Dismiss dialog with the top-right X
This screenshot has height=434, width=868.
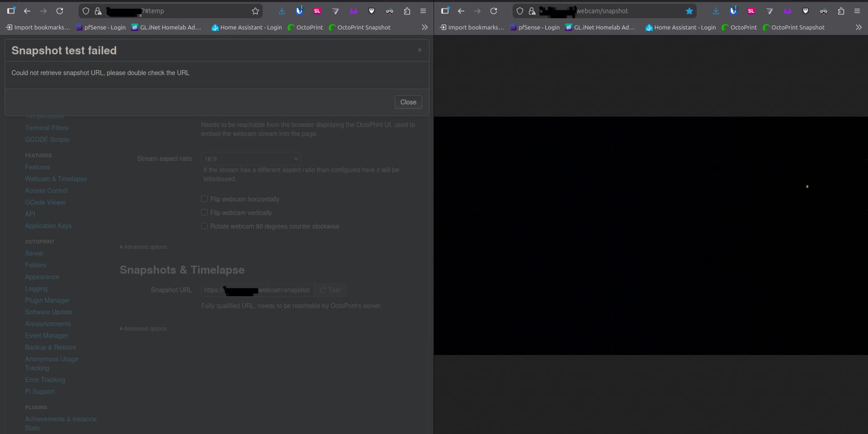click(x=420, y=50)
